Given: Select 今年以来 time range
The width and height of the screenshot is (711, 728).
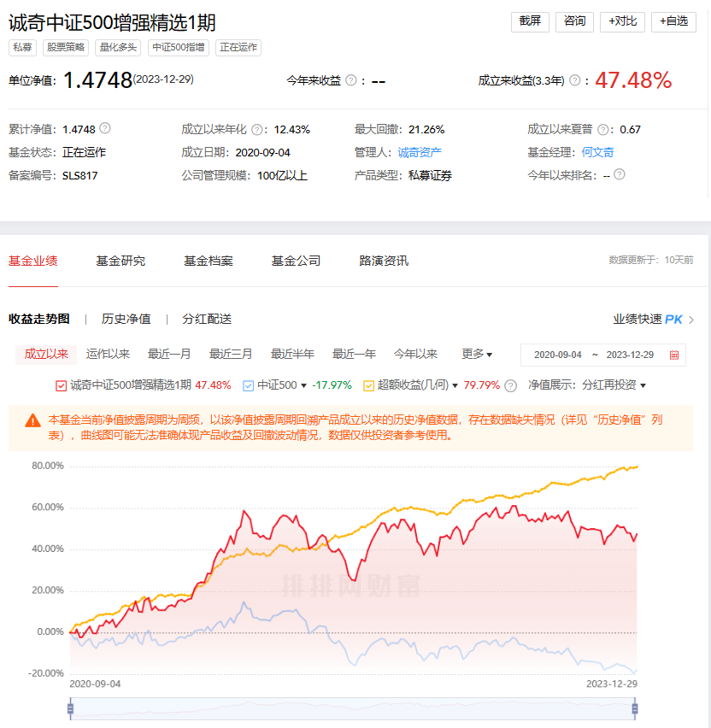Looking at the screenshot, I should [x=415, y=355].
